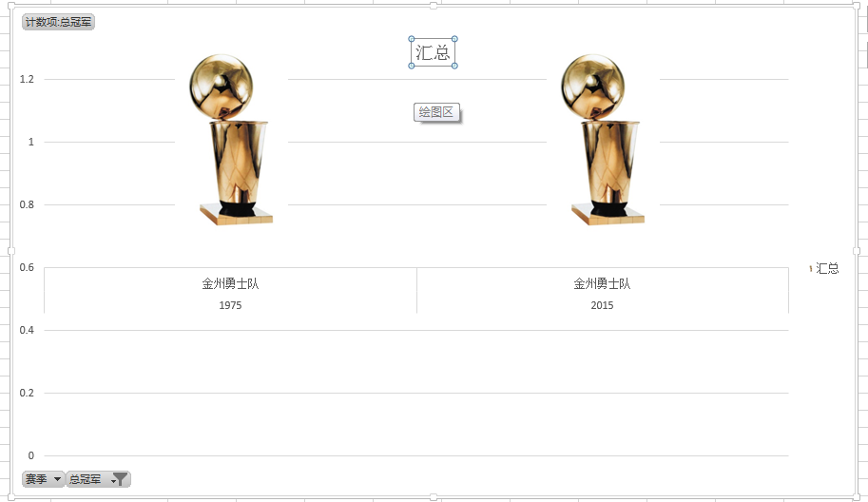Image resolution: width=868 pixels, height=502 pixels.
Task: Click the top-right handle of the title box
Action: [454, 39]
